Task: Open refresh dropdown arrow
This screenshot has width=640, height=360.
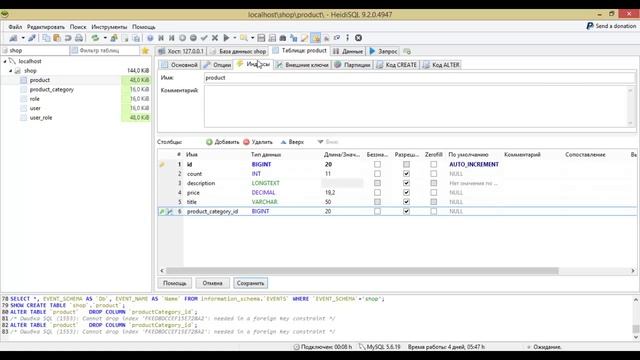Action: (x=105, y=38)
